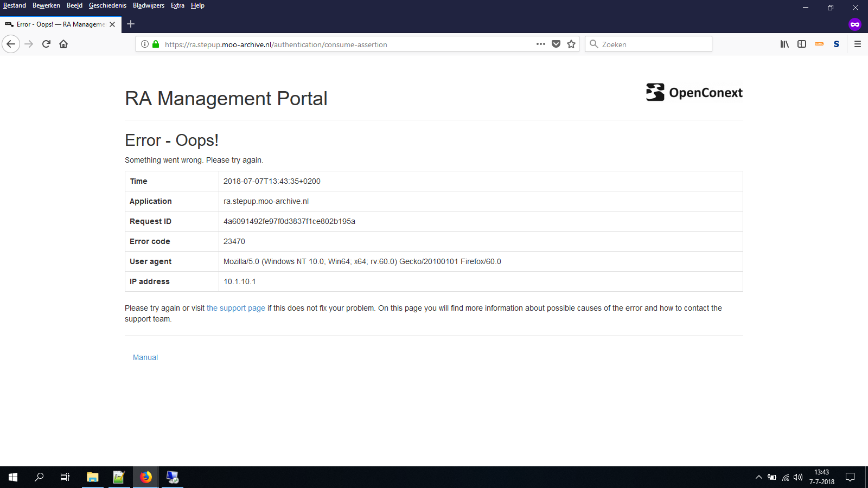
Task: Open File Explorer from the taskbar
Action: coord(92,477)
